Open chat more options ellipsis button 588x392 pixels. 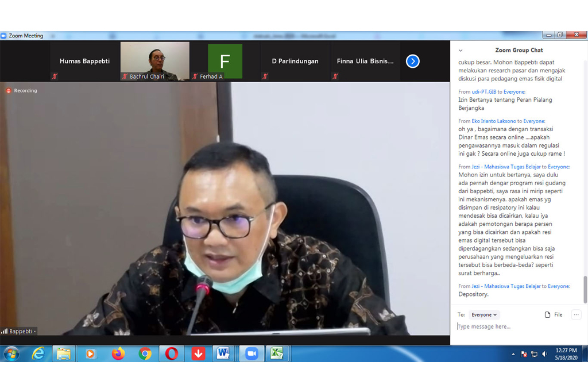[577, 314]
